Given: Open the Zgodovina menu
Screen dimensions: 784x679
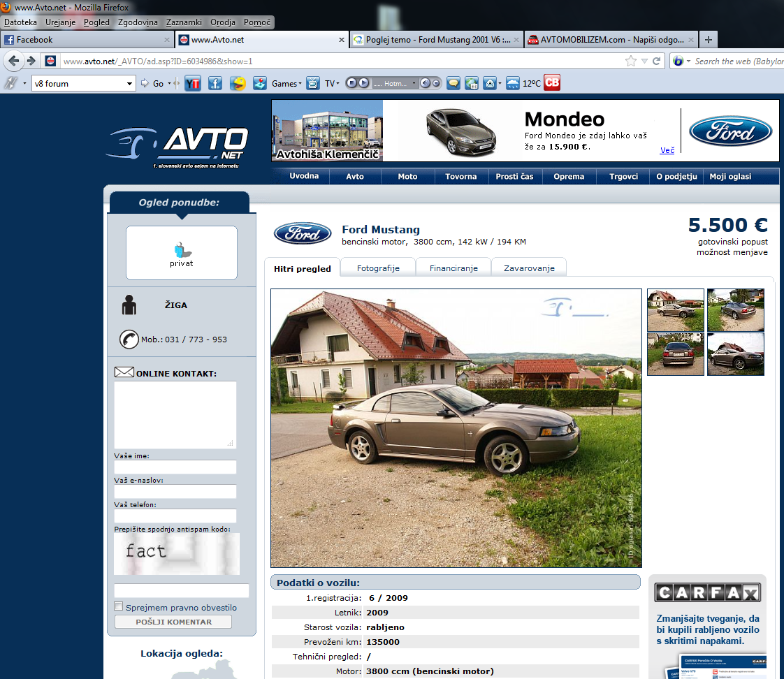Looking at the screenshot, I should [138, 22].
